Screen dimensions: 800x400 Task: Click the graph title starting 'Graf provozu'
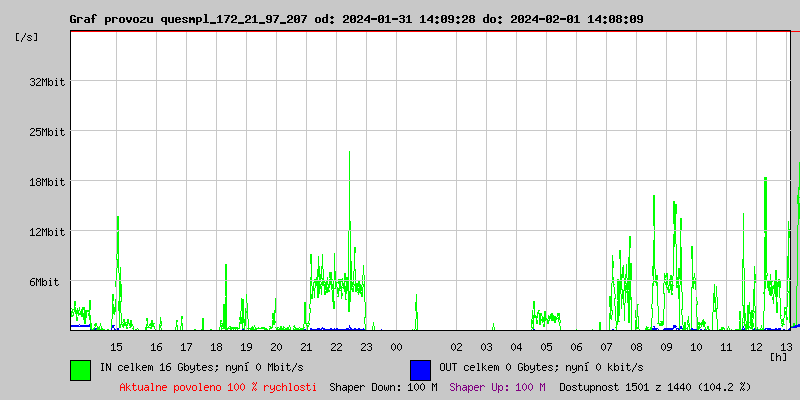[x=356, y=19]
